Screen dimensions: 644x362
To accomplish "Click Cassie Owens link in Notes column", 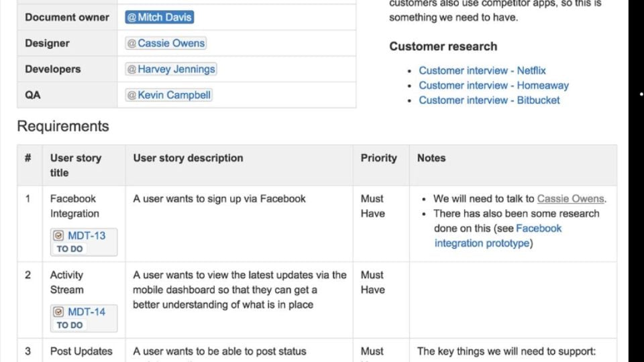I will pyautogui.click(x=570, y=198).
